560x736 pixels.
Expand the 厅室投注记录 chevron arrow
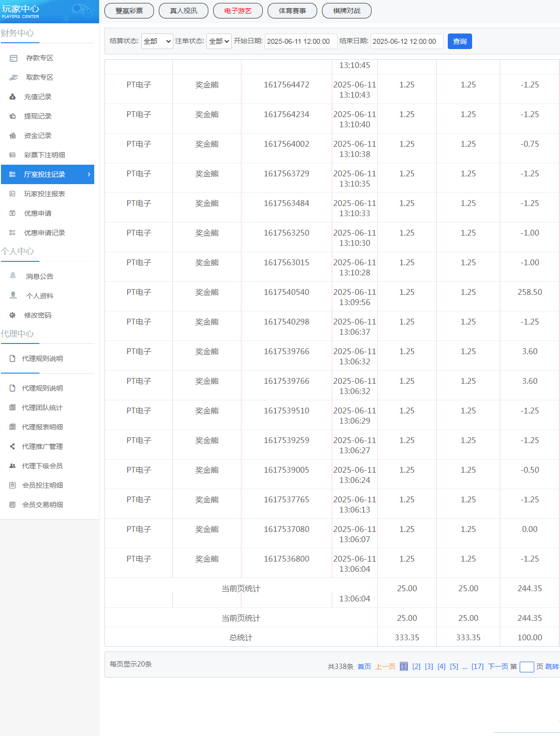(89, 174)
